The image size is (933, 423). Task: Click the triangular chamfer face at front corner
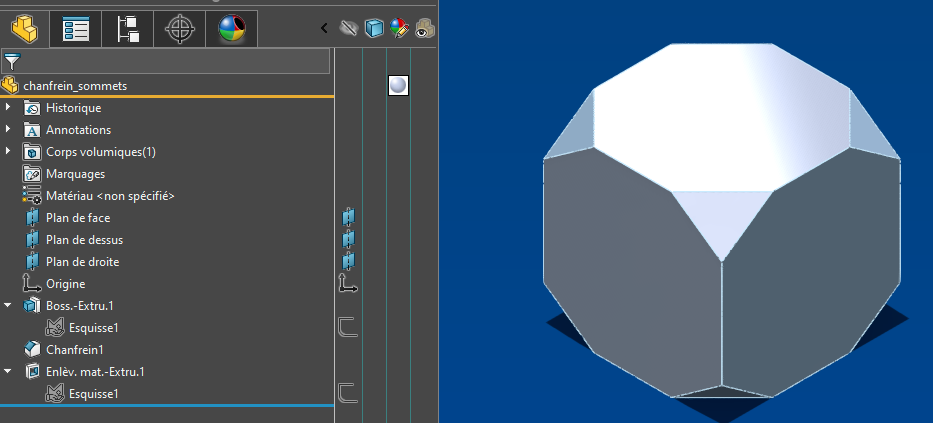click(x=722, y=219)
